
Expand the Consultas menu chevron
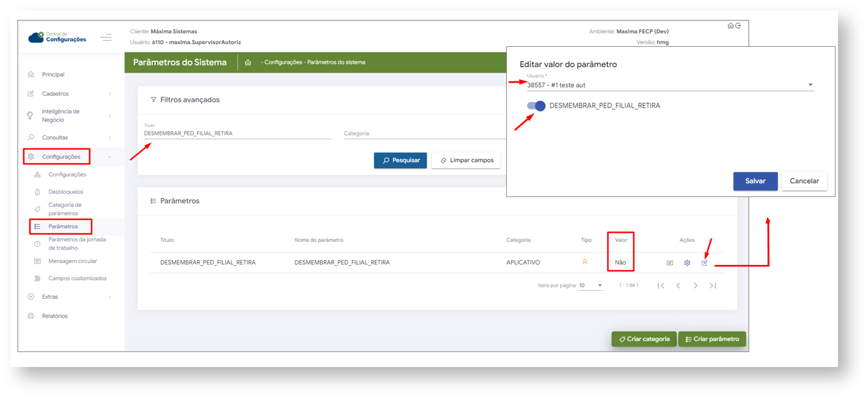pyautogui.click(x=110, y=138)
